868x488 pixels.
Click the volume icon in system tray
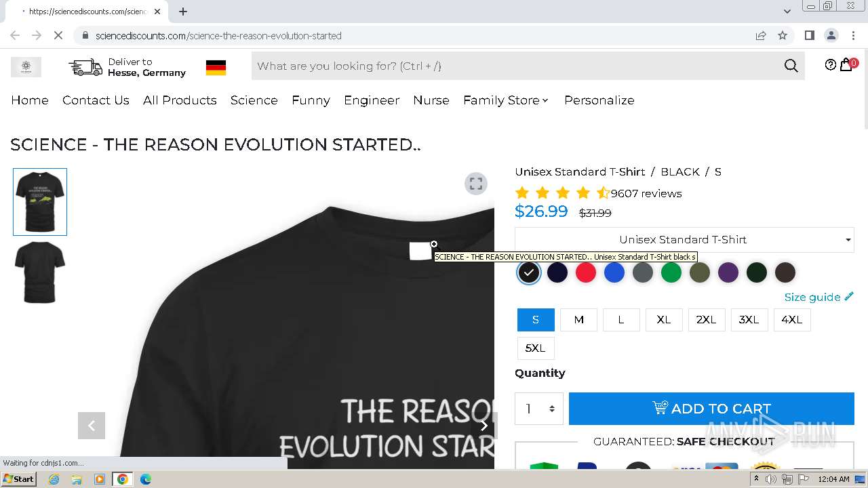coord(771,479)
